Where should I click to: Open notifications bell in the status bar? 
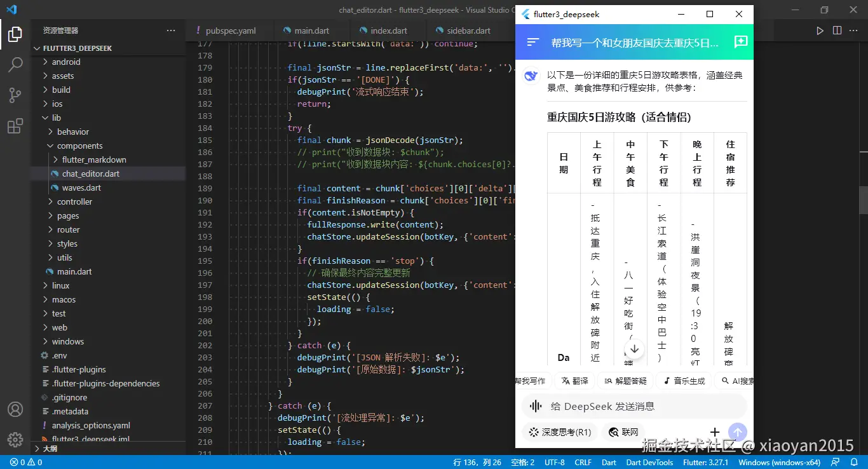pos(854,462)
